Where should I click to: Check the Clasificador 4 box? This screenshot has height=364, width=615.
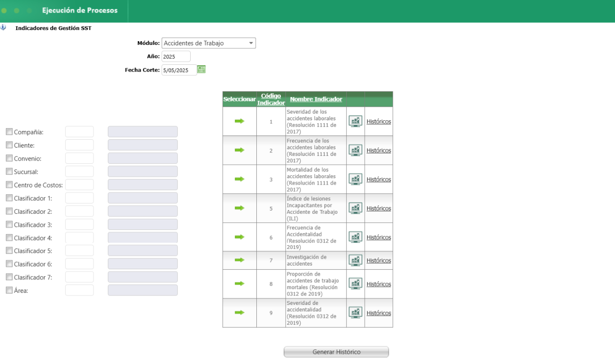[x=9, y=238]
